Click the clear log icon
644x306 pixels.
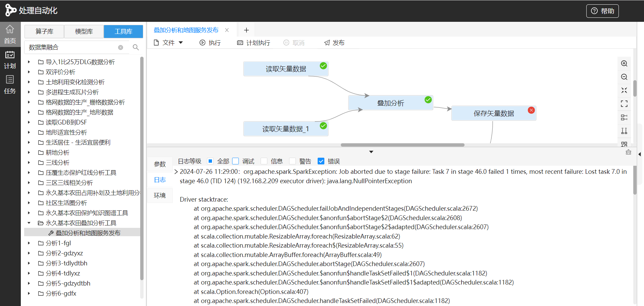(x=628, y=152)
